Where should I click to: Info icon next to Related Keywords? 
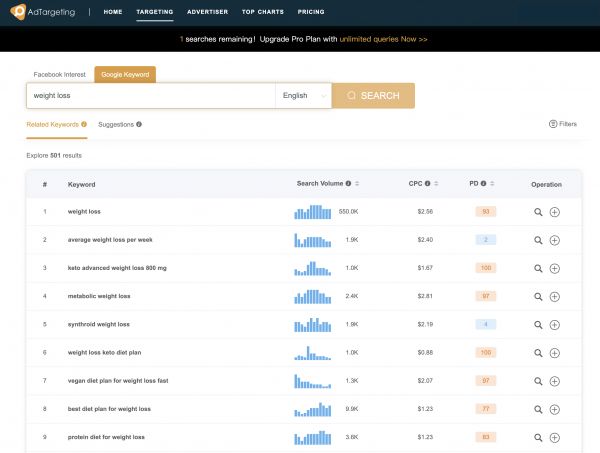click(84, 124)
